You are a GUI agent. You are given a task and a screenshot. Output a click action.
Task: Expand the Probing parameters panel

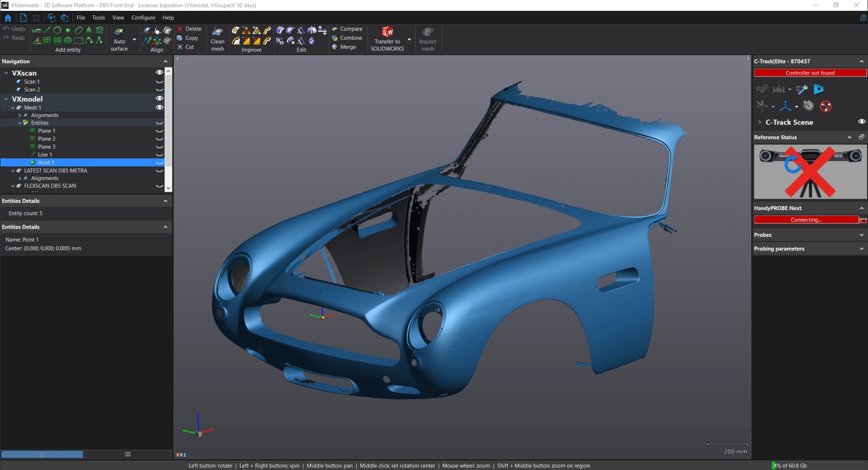(x=862, y=249)
